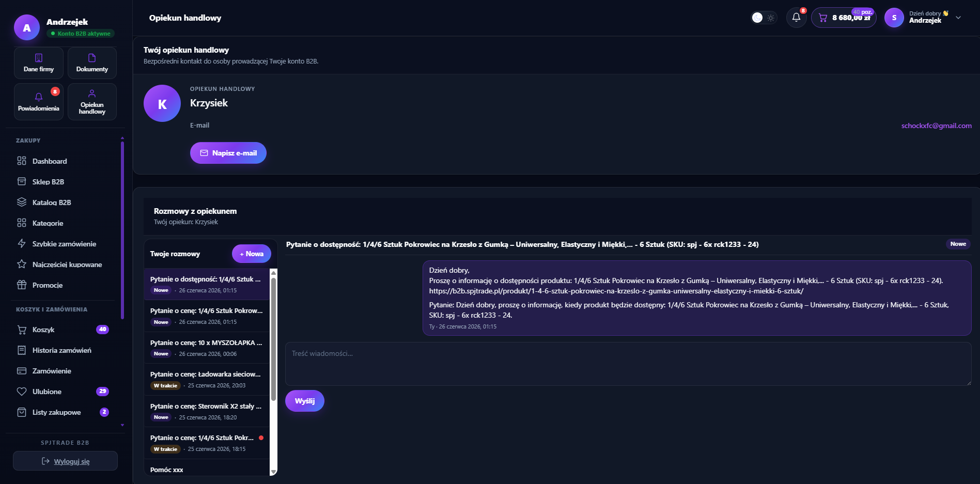
Task: Expand the Andrzejek user menu chevron
Action: tap(958, 18)
